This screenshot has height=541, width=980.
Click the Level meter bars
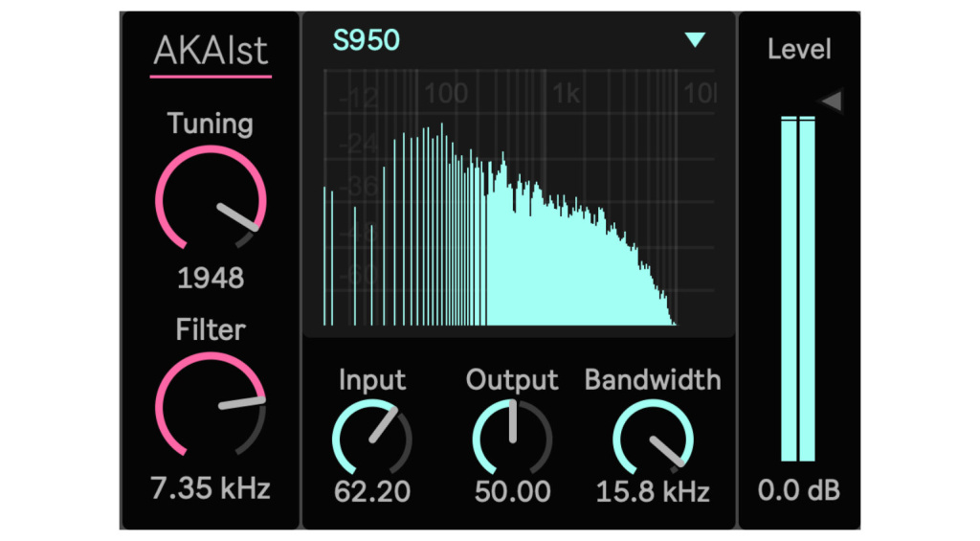point(798,288)
